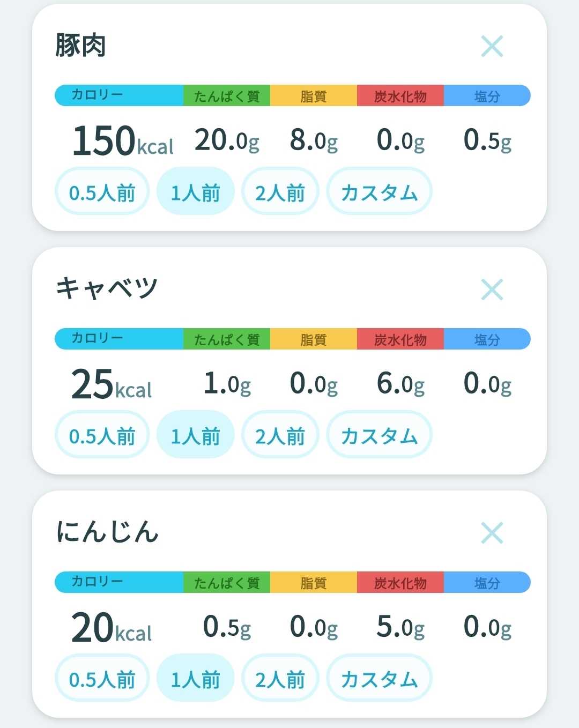Remove the キャベツ card with its X icon

(x=492, y=289)
